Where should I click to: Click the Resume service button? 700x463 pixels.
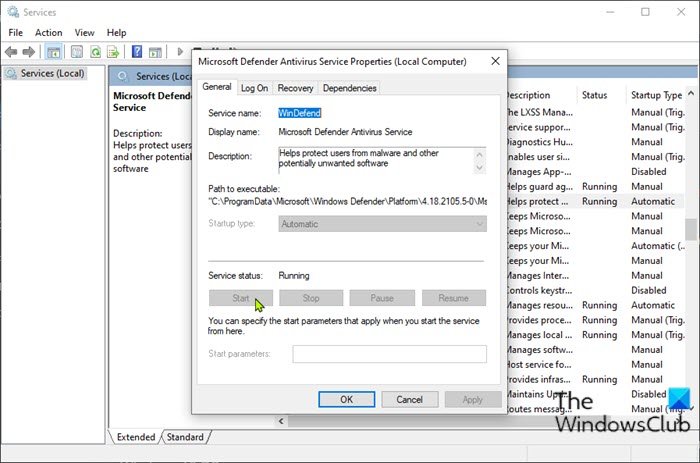[x=454, y=298]
